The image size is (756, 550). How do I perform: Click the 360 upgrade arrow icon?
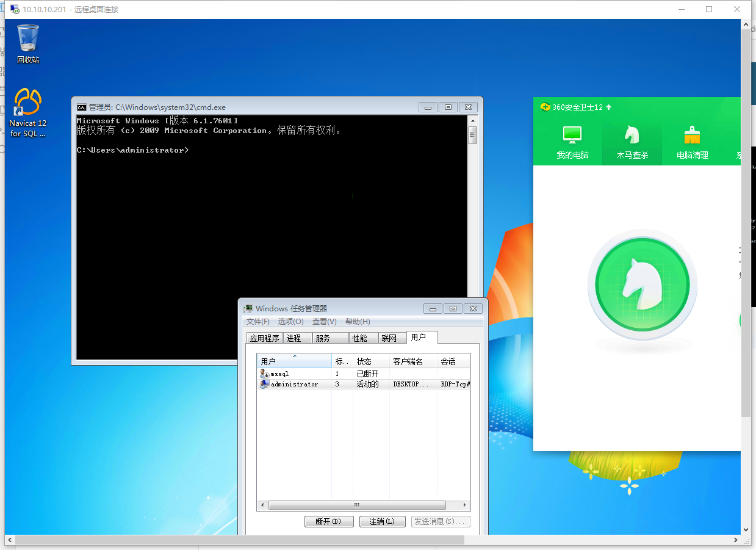click(x=608, y=107)
